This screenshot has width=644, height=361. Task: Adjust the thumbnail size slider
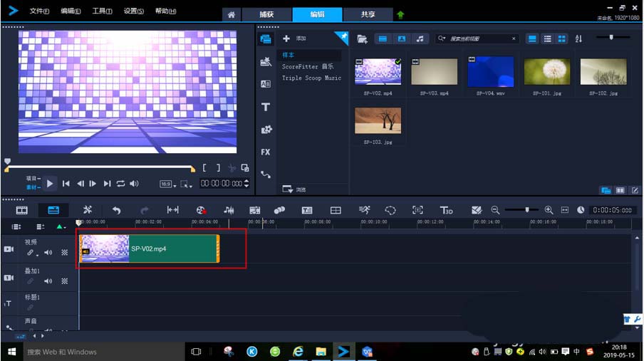[x=611, y=37]
